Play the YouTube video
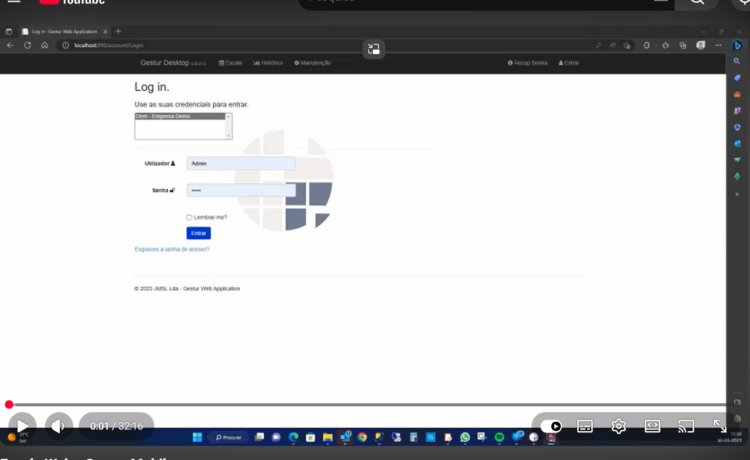Viewport: 750px width, 460px height. pos(22,426)
